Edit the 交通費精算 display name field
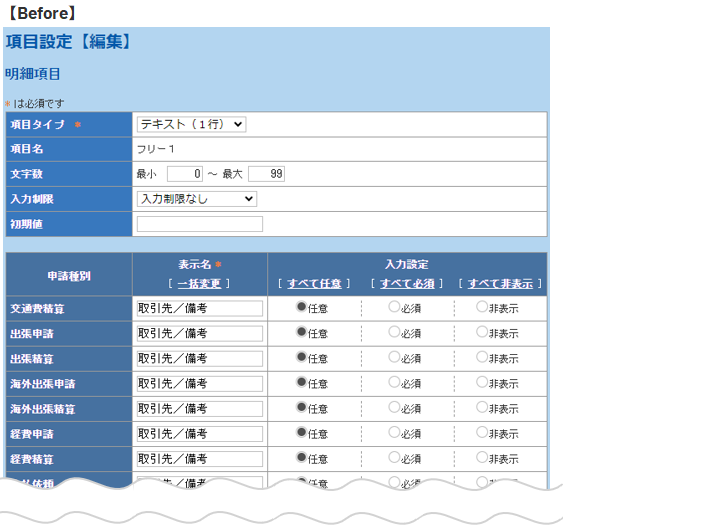Viewport: 727px width, 527px height. click(199, 309)
